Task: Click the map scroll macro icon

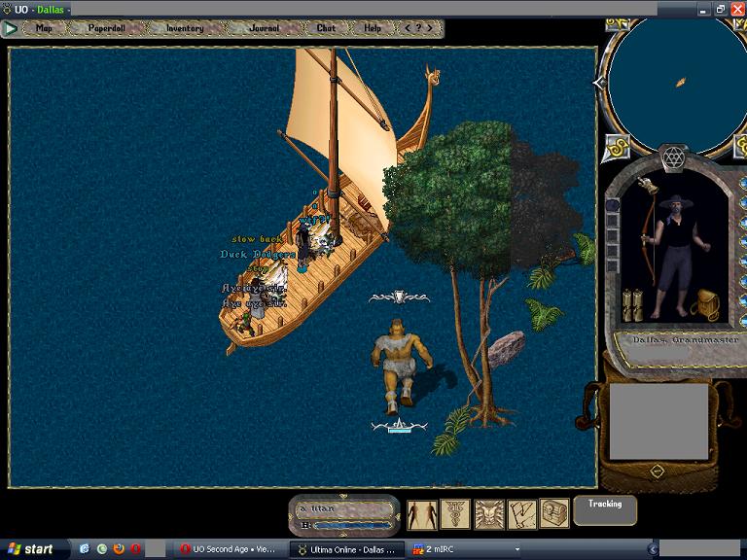Action: (x=522, y=514)
